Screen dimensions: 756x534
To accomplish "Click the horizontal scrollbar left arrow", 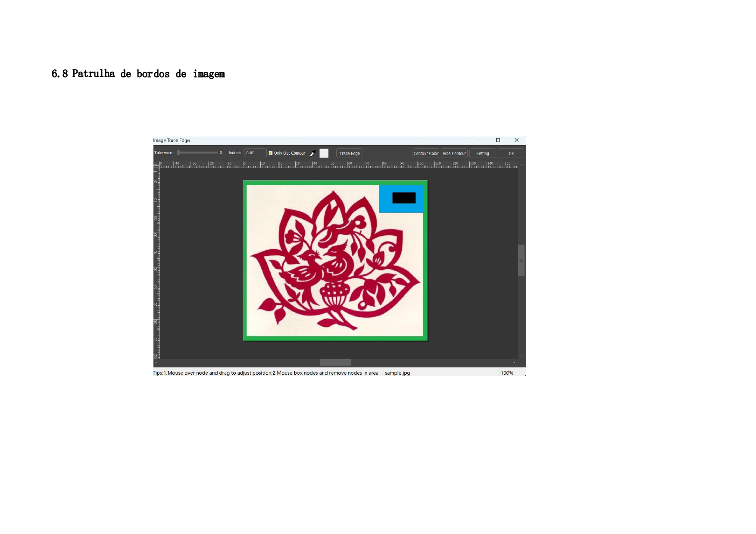I will click(156, 363).
